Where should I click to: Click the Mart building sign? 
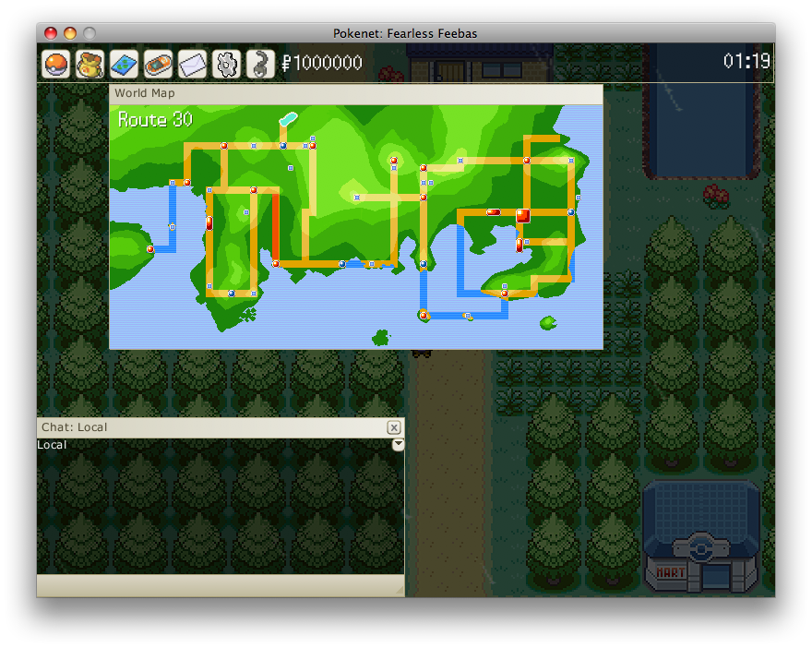671,572
